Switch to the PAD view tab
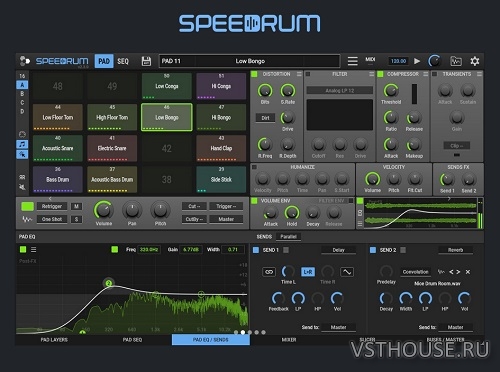Screen dimensions: 500x372 (104, 61)
